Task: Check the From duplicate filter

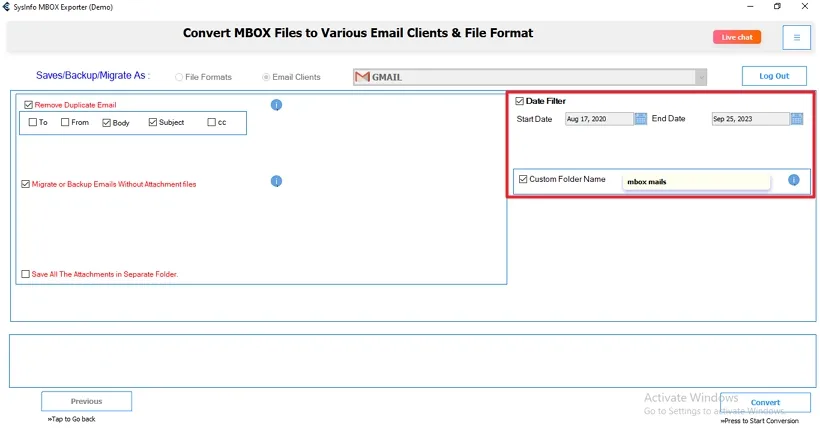Action: (x=65, y=122)
